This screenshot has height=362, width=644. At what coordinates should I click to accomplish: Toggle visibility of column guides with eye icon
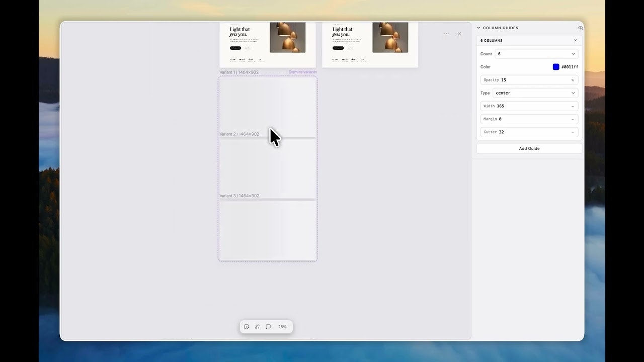coord(580,28)
